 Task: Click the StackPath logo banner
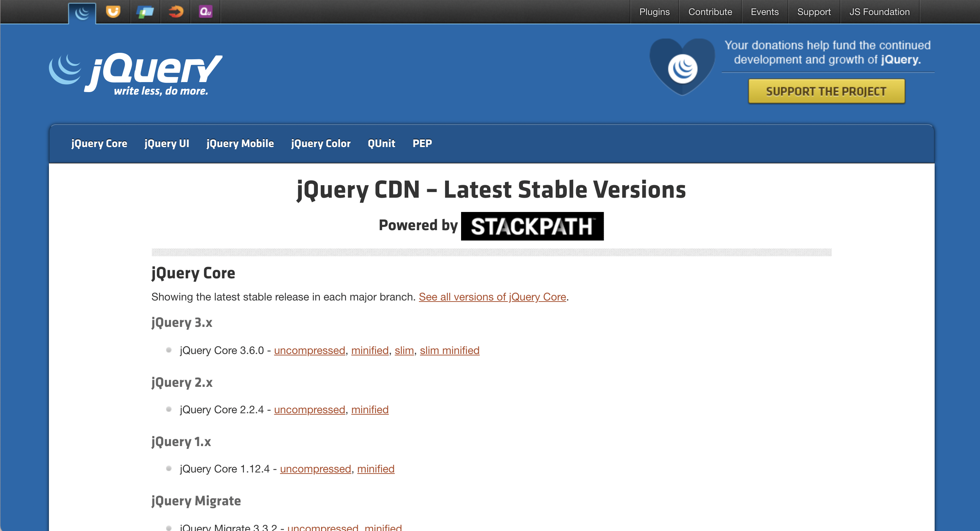(532, 226)
